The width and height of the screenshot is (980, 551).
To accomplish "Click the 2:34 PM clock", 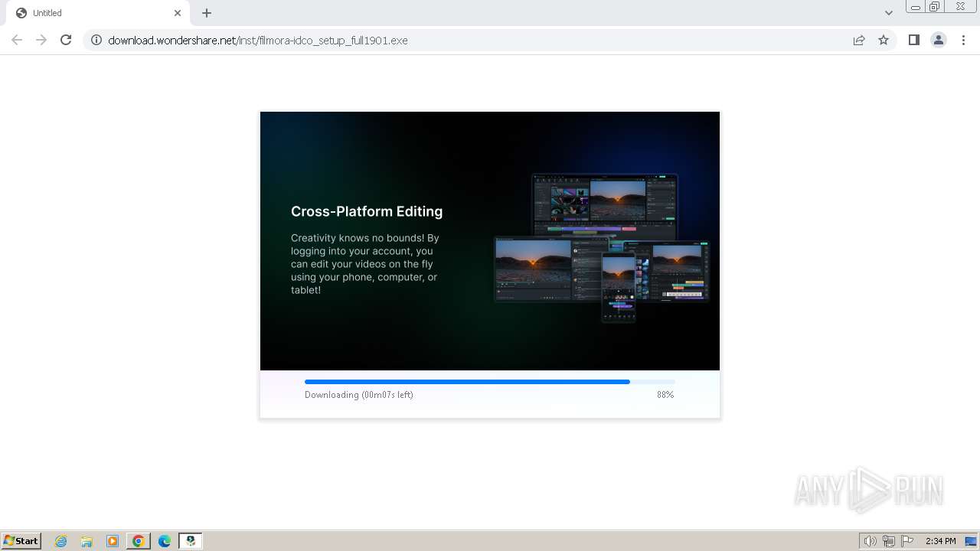I will tap(940, 541).
